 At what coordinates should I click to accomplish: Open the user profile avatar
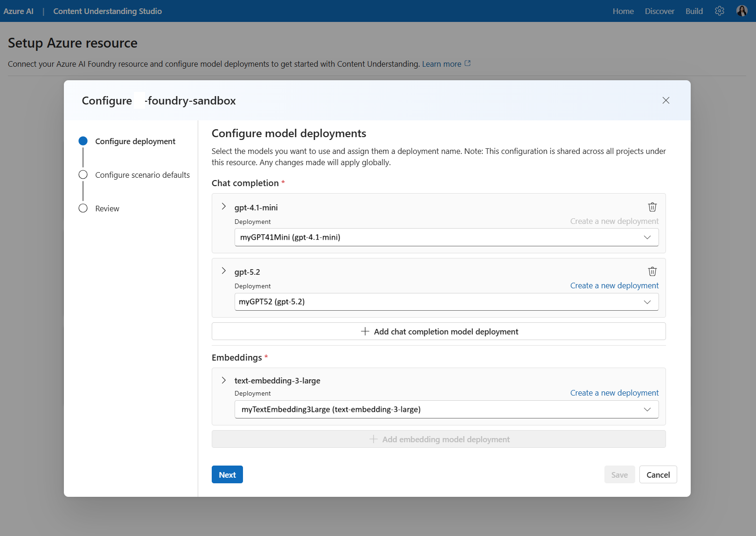(x=742, y=11)
